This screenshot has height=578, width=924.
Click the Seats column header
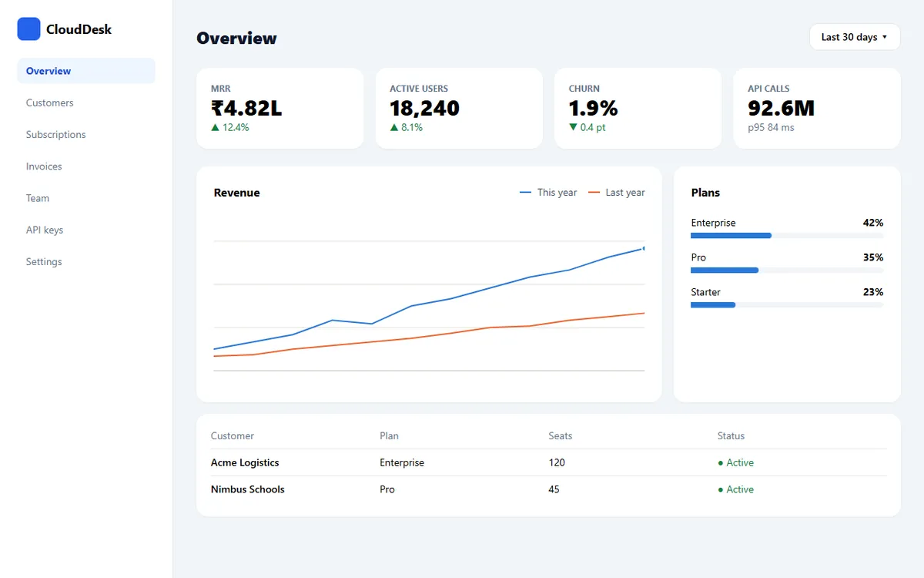(x=561, y=436)
